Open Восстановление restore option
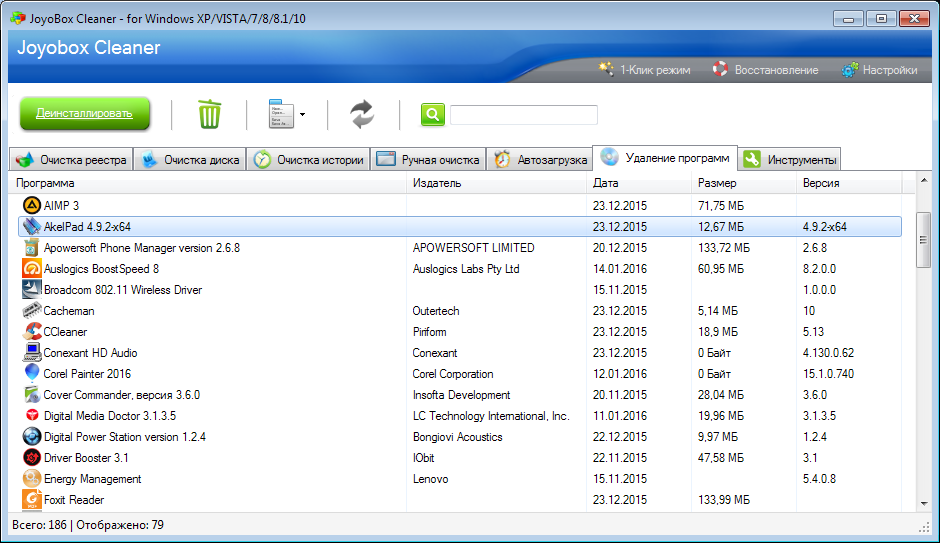 765,70
